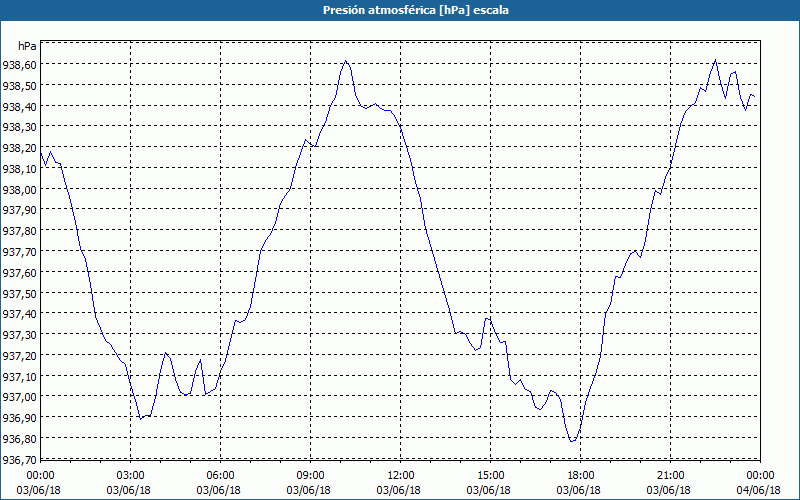The width and height of the screenshot is (800, 500).
Task: Click the 937,00 y-axis label
Action: [19, 397]
